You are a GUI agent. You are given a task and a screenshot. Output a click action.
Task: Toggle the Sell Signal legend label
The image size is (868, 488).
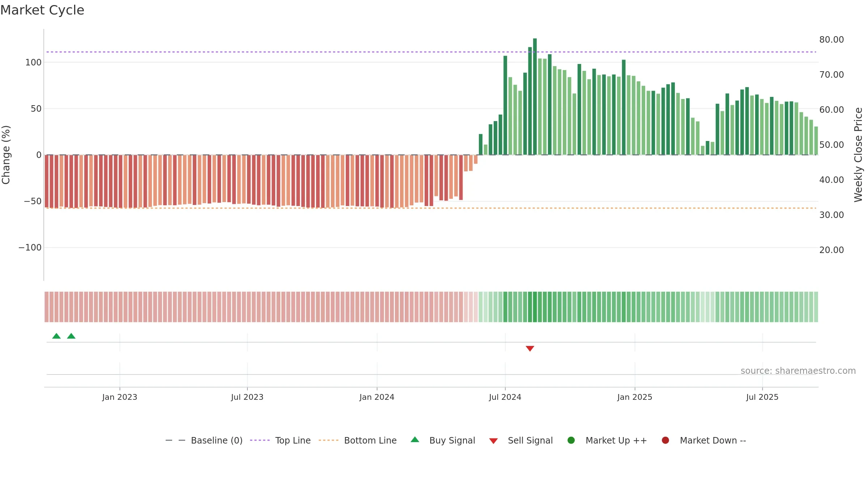pyautogui.click(x=530, y=441)
